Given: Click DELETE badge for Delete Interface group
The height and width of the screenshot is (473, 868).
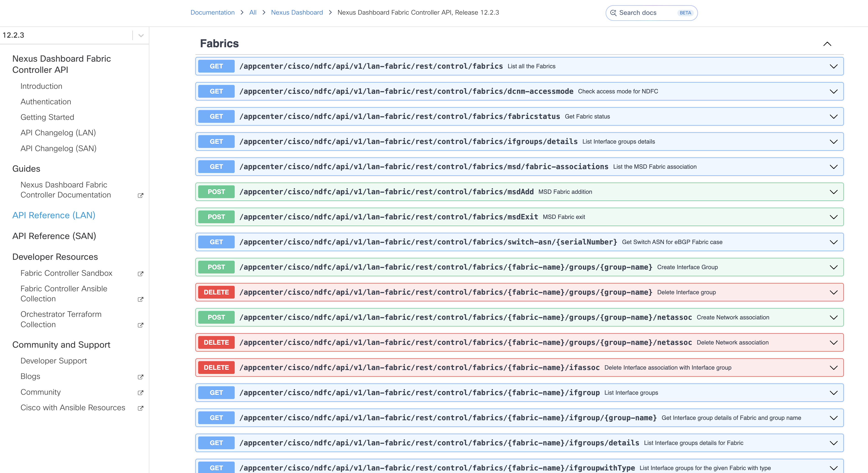Looking at the screenshot, I should 216,292.
